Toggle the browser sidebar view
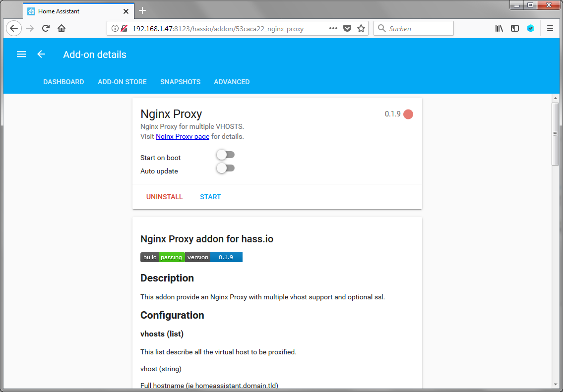The width and height of the screenshot is (563, 392). [x=515, y=28]
